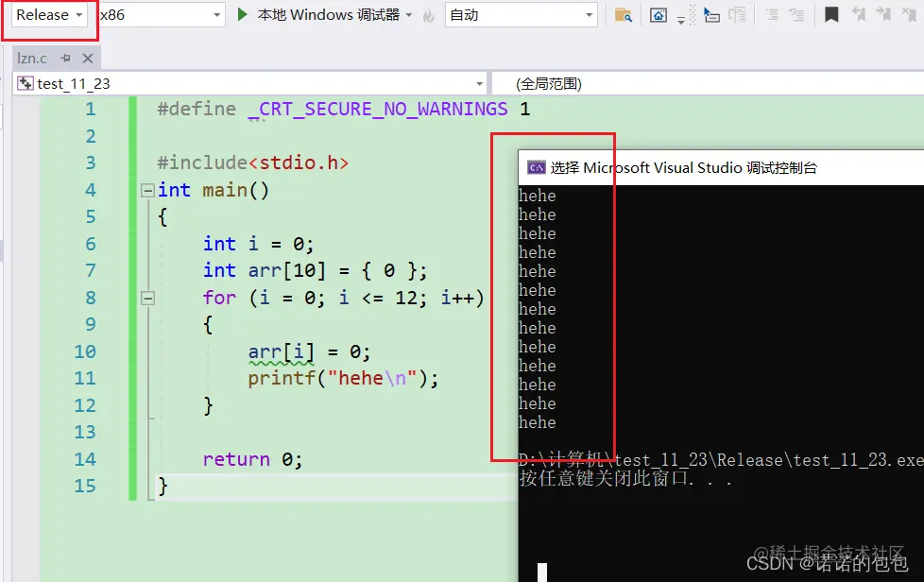Click the 'int i = 0;' declaration
This screenshot has width=924, height=582.
point(258,244)
